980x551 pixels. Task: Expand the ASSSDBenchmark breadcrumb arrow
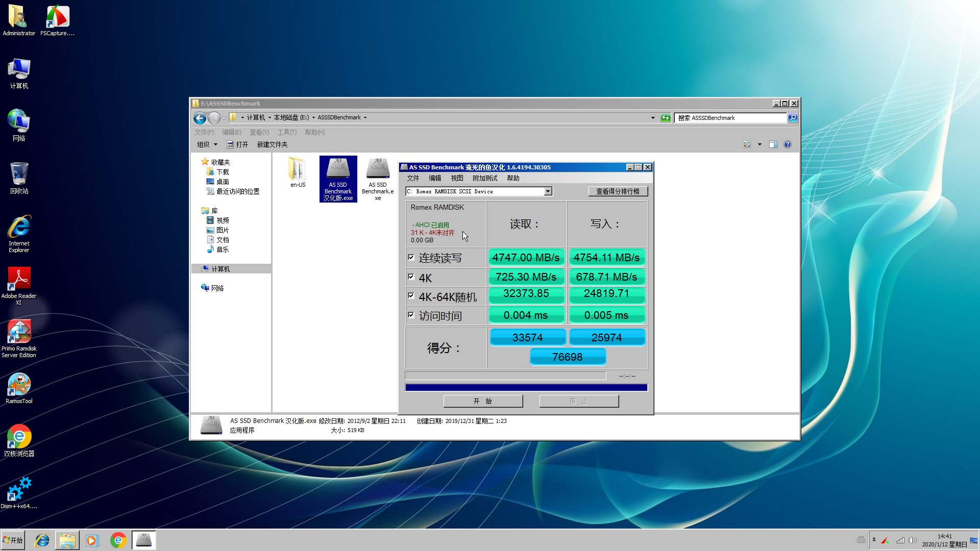(365, 118)
